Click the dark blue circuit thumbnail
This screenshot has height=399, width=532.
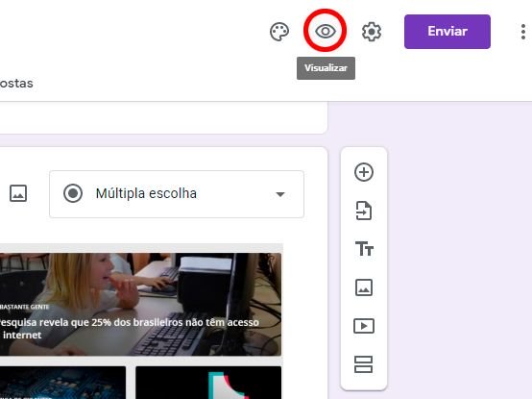coord(62,383)
